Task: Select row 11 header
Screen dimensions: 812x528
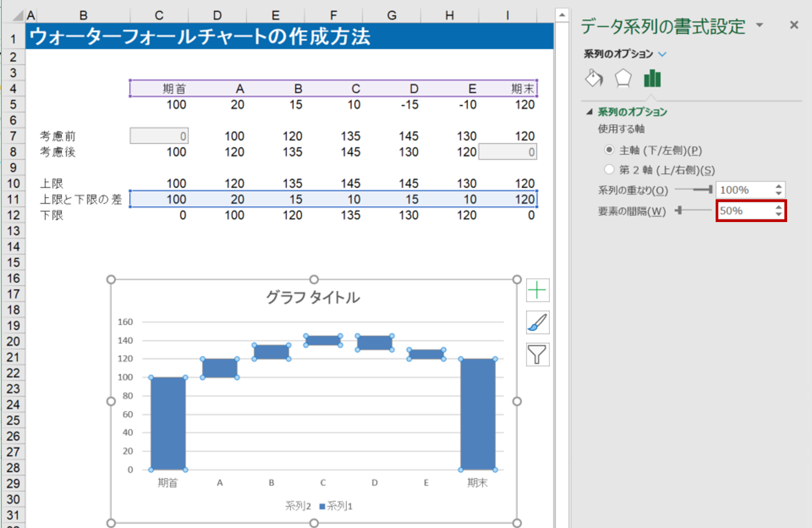Action: point(13,199)
